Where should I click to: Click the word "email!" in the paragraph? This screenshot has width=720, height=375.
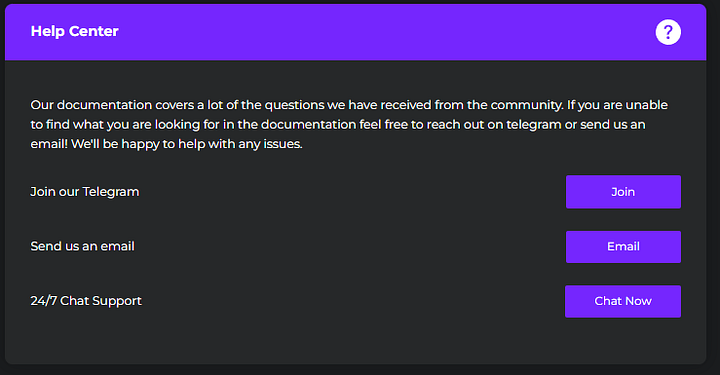[49, 144]
